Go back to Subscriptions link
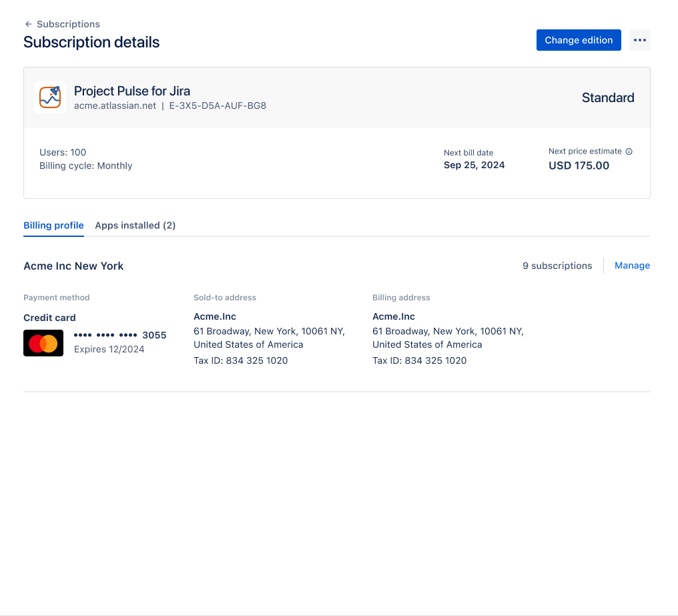 (x=68, y=24)
